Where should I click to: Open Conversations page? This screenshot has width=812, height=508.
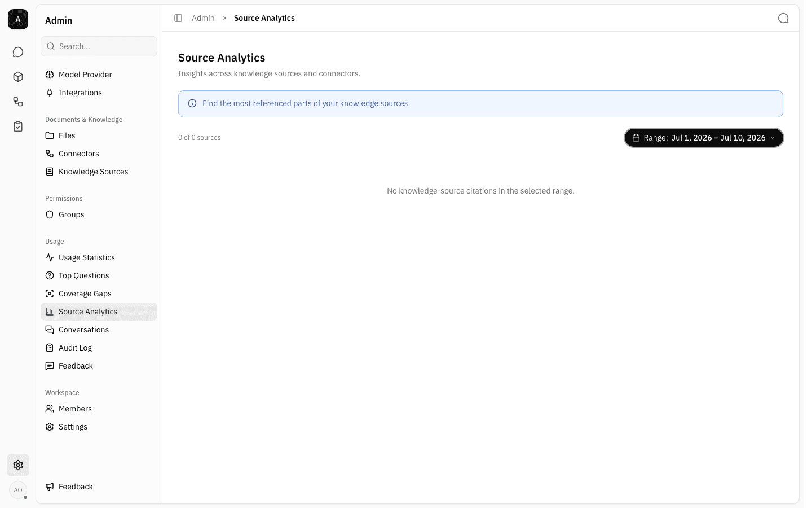[x=99, y=330]
